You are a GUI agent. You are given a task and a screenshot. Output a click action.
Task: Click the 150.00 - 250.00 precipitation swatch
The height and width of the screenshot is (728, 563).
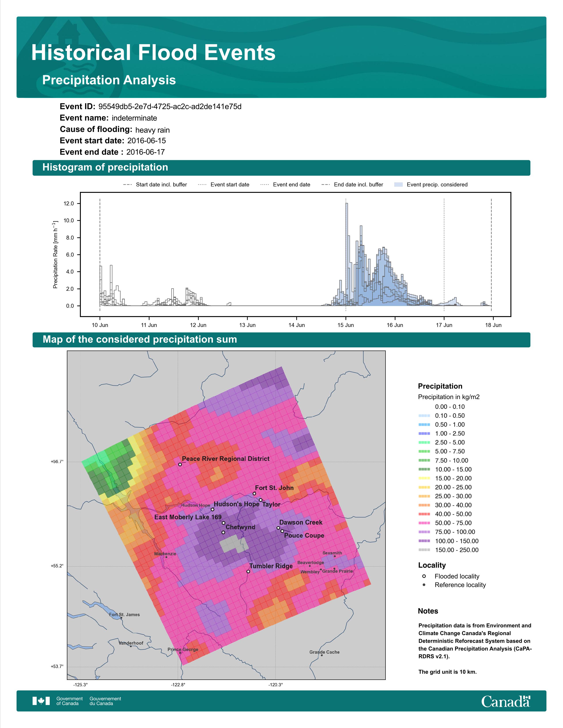click(x=424, y=550)
